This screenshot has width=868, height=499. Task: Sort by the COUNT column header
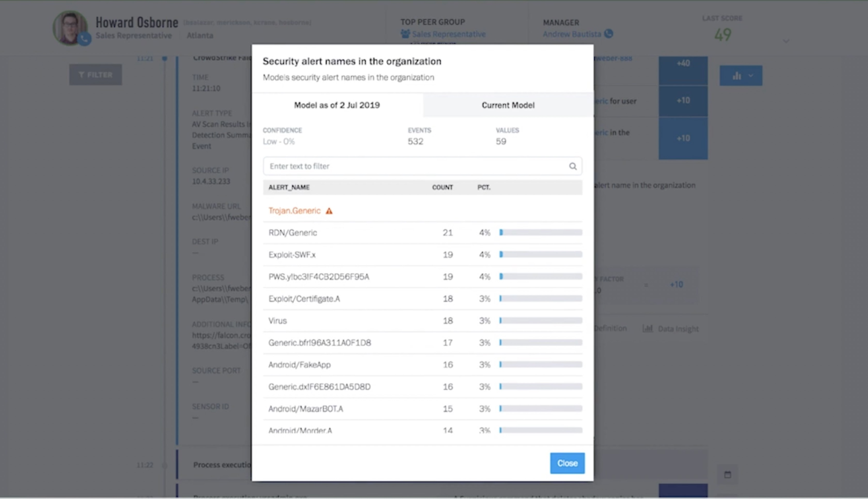tap(442, 187)
